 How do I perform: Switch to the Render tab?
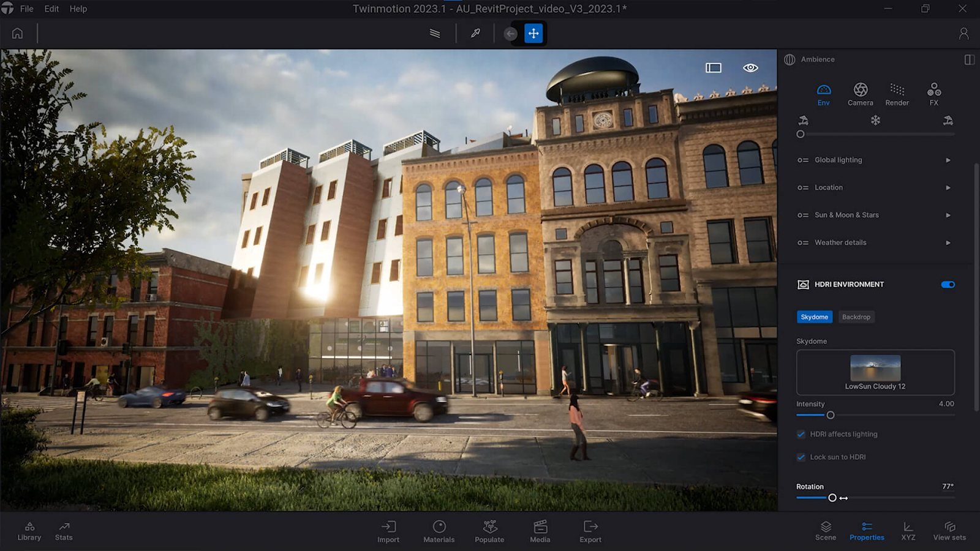(x=897, y=94)
